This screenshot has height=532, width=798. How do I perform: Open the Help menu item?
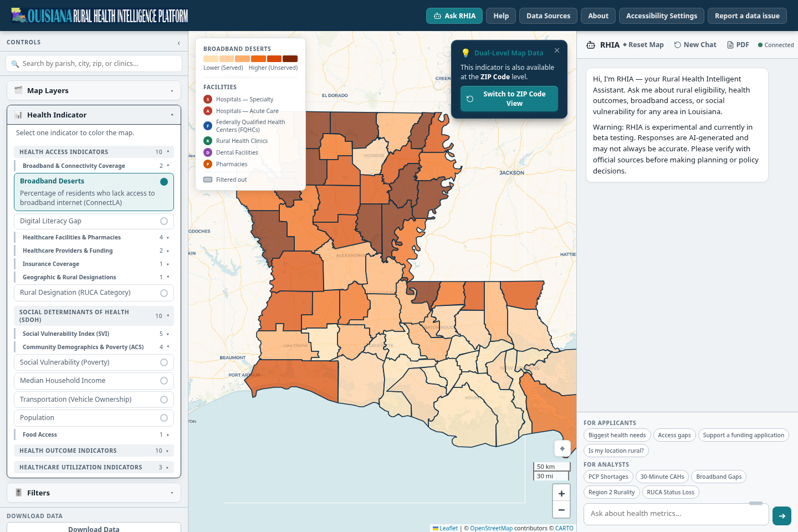tap(501, 16)
